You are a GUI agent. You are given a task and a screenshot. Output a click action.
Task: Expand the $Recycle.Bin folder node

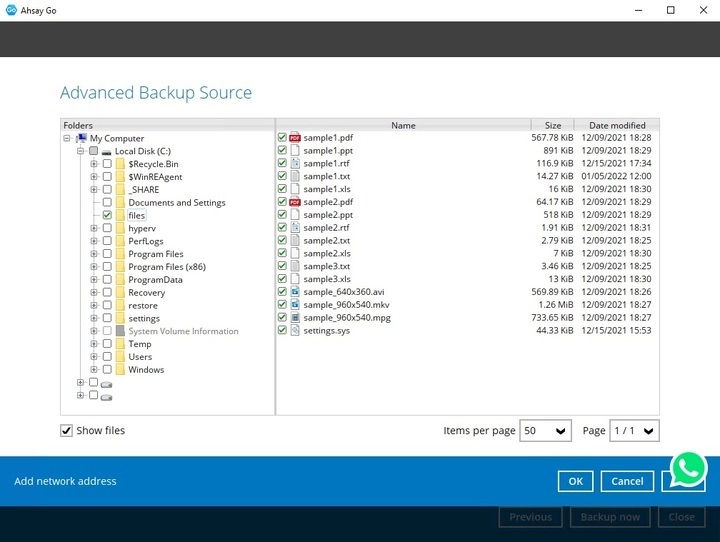[x=94, y=164]
